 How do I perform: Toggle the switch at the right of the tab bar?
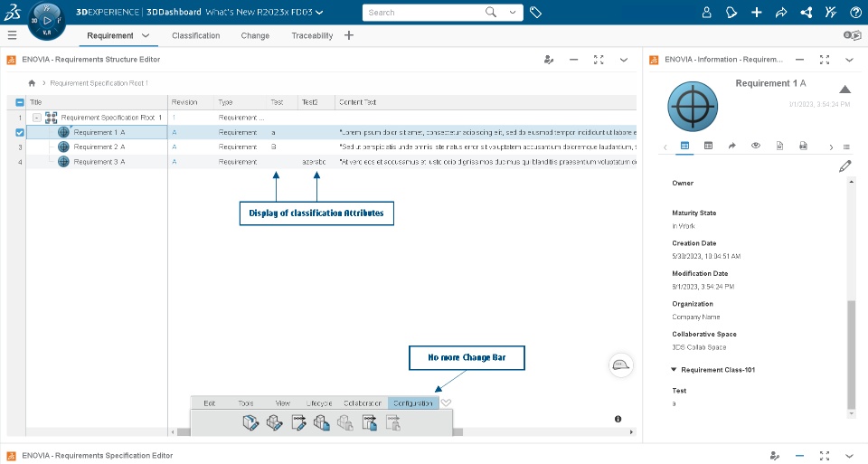click(x=852, y=35)
